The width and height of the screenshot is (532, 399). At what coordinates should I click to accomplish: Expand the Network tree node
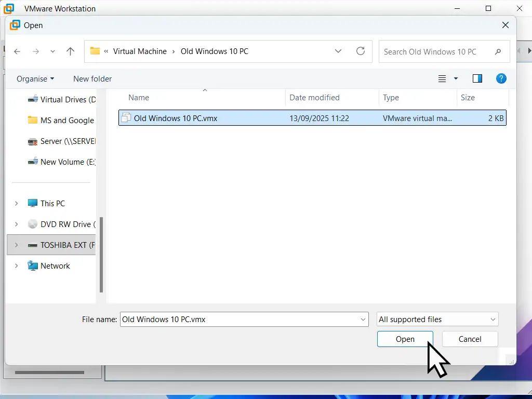[x=16, y=265]
